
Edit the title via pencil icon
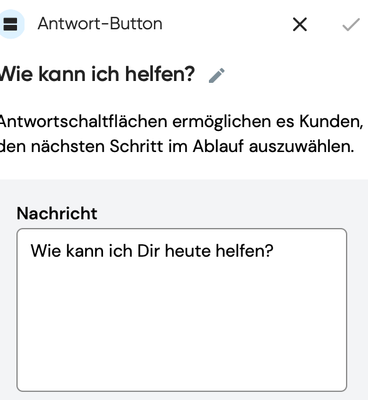pyautogui.click(x=217, y=75)
